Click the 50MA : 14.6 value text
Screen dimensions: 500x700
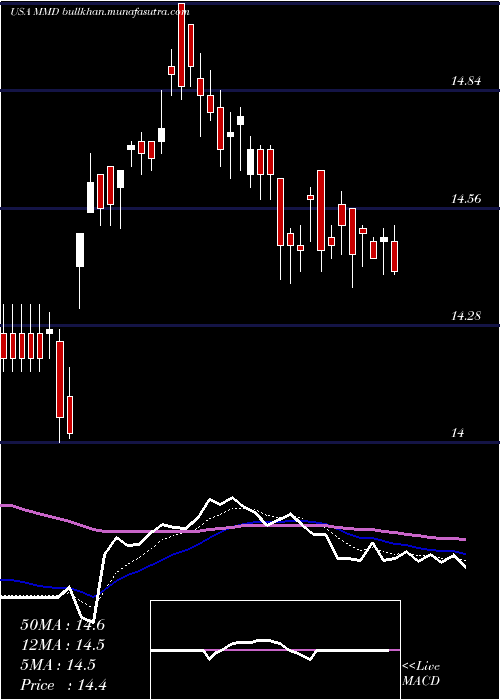tap(62, 625)
